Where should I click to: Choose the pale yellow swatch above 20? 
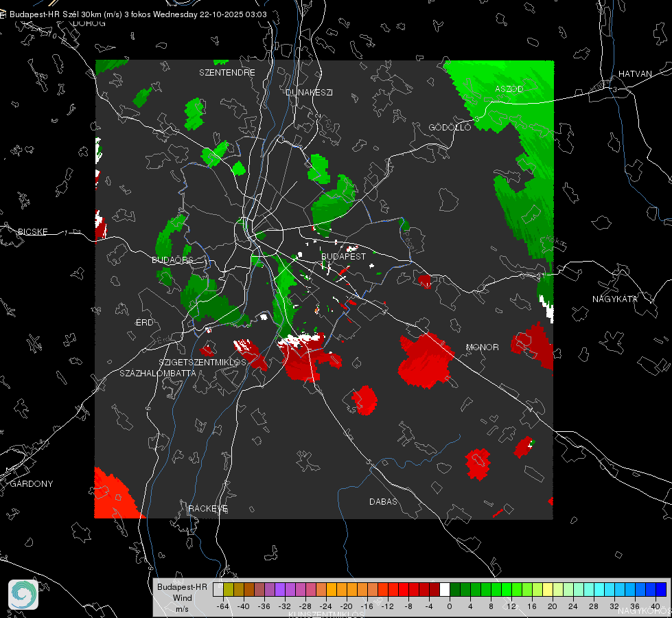point(548,590)
